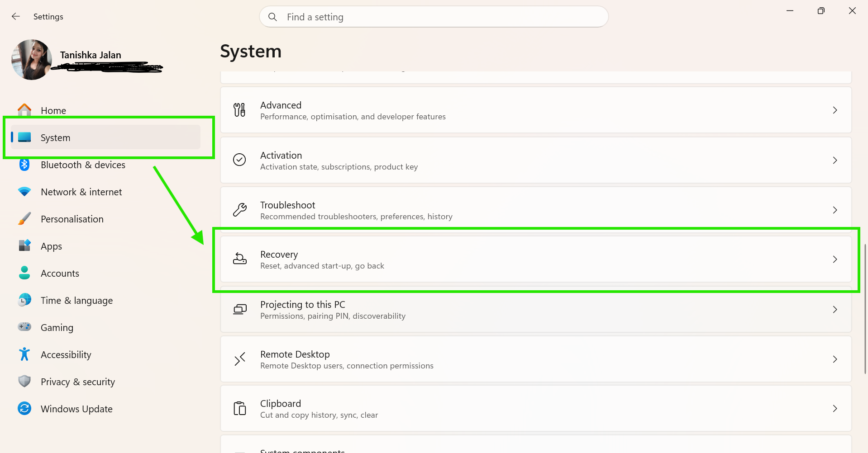Click the Find a setting search box
This screenshot has width=868, height=453.
(x=434, y=17)
